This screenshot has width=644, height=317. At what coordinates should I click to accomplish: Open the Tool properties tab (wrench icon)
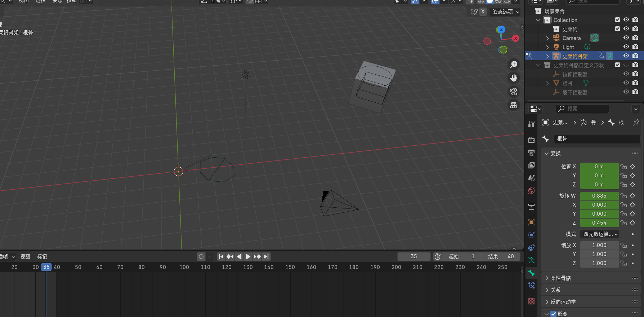[531, 124]
